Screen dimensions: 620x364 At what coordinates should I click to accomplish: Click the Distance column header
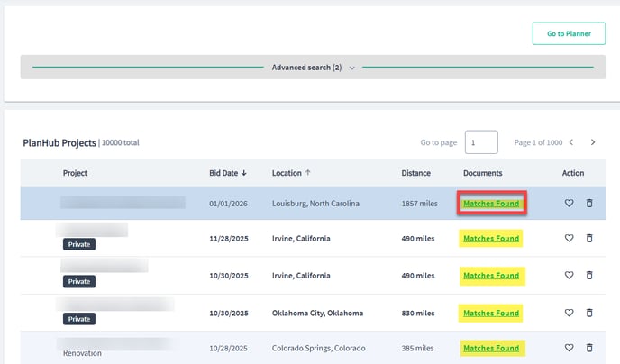pyautogui.click(x=415, y=173)
